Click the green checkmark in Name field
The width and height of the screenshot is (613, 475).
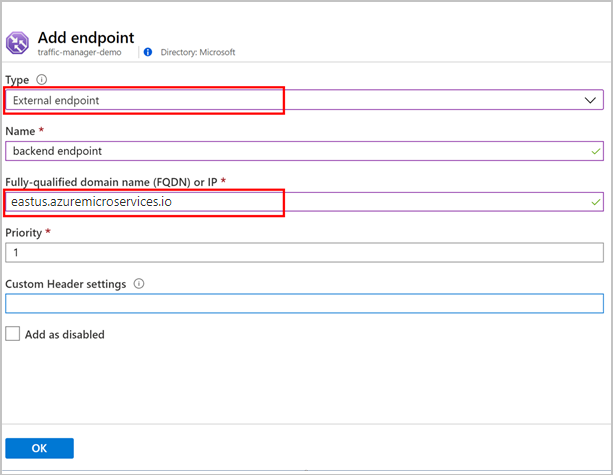596,151
